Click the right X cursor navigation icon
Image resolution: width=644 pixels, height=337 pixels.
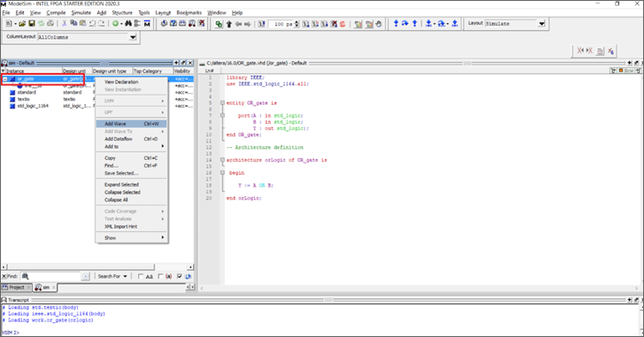(x=589, y=51)
